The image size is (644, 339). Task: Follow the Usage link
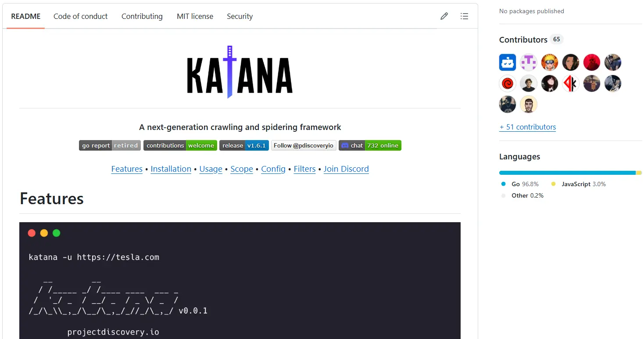pos(211,169)
